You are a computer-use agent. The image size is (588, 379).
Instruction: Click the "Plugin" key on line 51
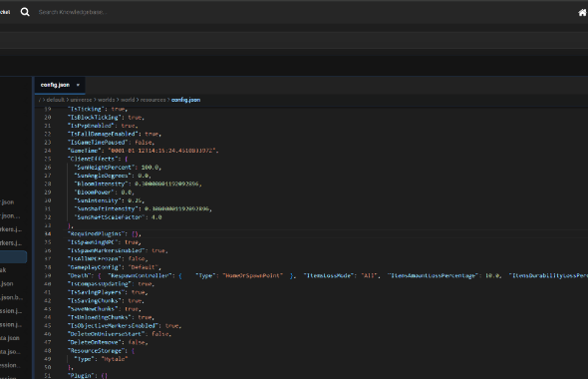(81, 375)
